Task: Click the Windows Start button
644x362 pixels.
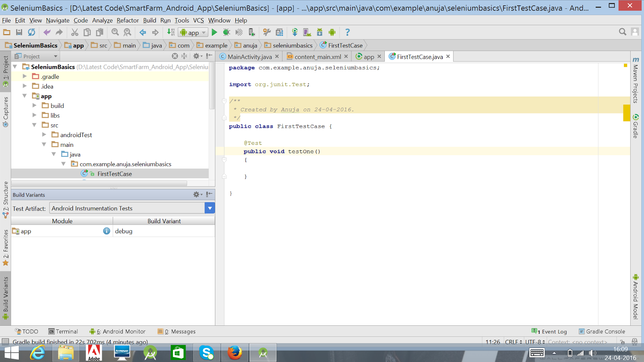Action: pyautogui.click(x=12, y=353)
